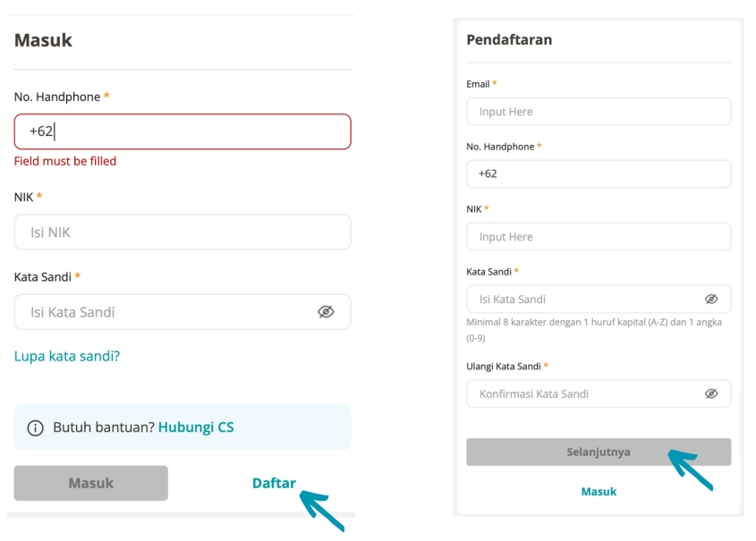Viewport: 756px width, 541px height.
Task: Toggle password visibility in Masuk form
Action: click(x=326, y=312)
